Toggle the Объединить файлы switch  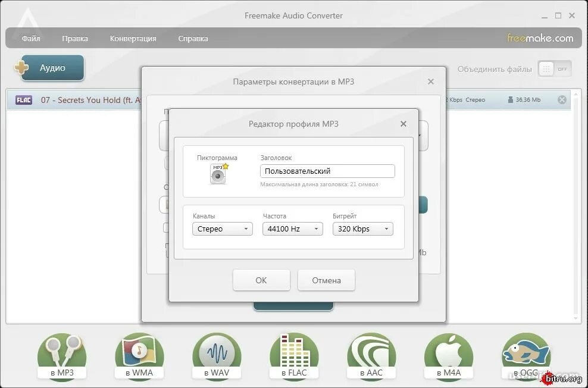(x=555, y=69)
